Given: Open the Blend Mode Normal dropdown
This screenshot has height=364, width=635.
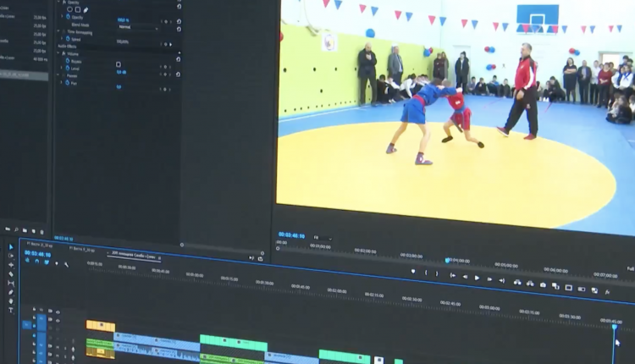Looking at the screenshot, I should (135, 27).
